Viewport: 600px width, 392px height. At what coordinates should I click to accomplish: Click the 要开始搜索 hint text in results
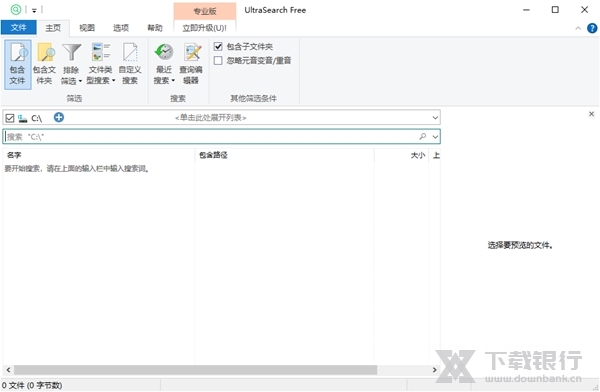click(77, 168)
